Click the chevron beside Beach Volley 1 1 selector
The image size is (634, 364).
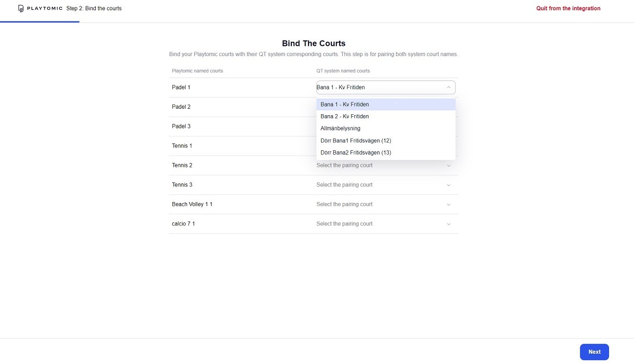pos(449,204)
